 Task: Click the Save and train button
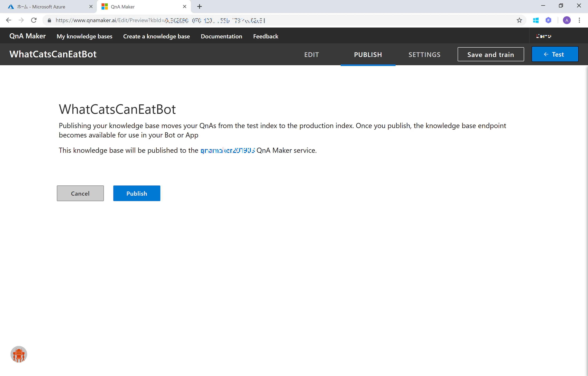click(491, 54)
